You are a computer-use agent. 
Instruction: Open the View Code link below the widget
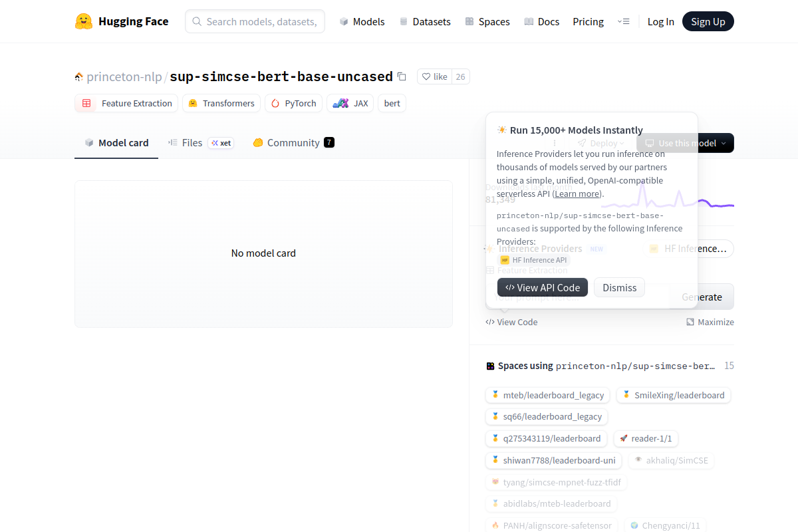pos(511,322)
